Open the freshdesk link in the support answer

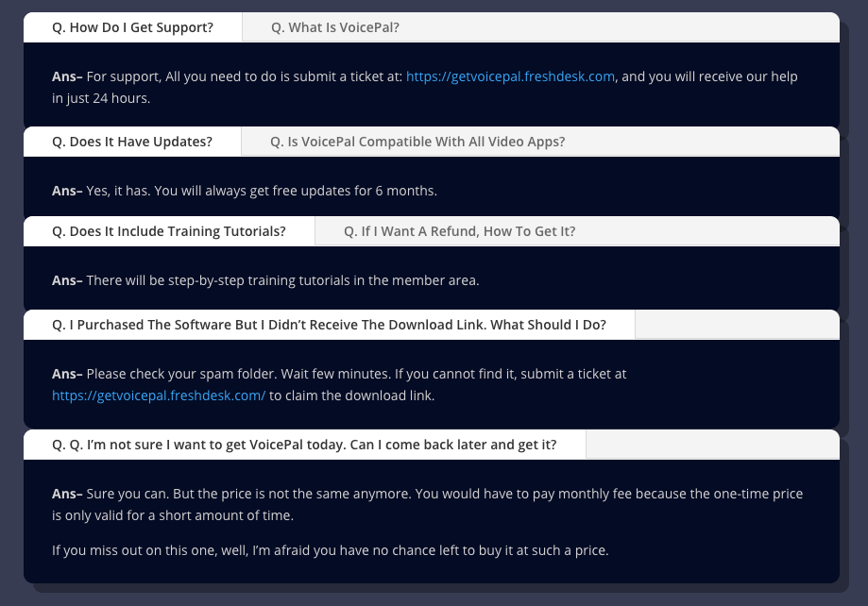(x=510, y=76)
